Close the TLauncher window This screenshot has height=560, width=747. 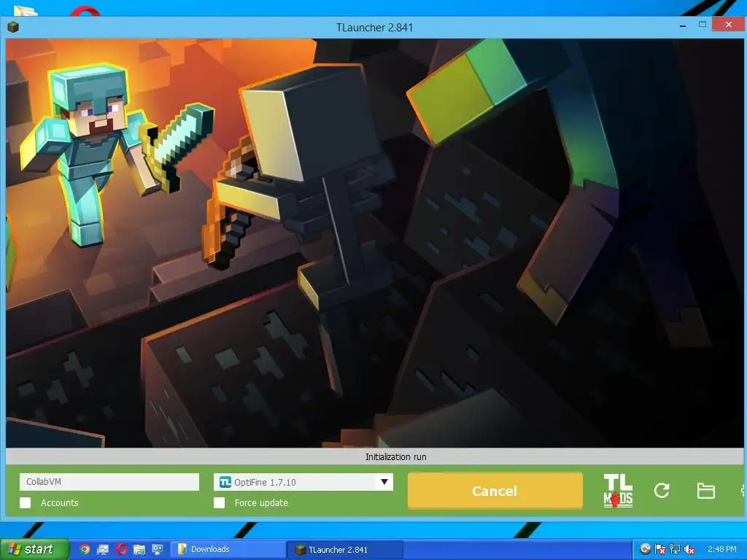click(729, 24)
